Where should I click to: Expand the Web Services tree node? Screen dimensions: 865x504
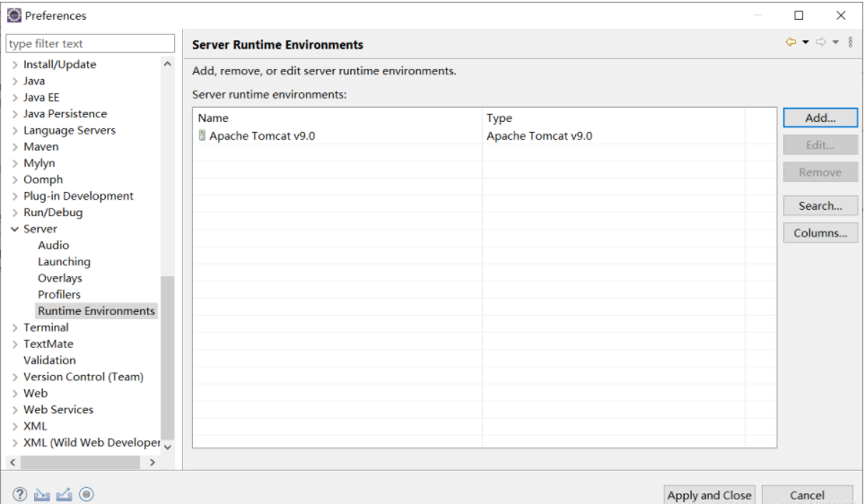point(15,410)
